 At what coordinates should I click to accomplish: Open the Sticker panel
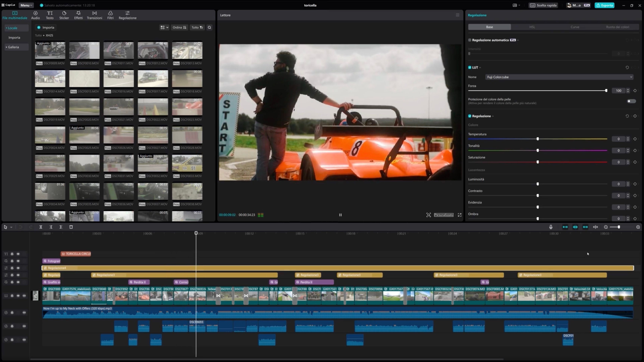tap(64, 15)
